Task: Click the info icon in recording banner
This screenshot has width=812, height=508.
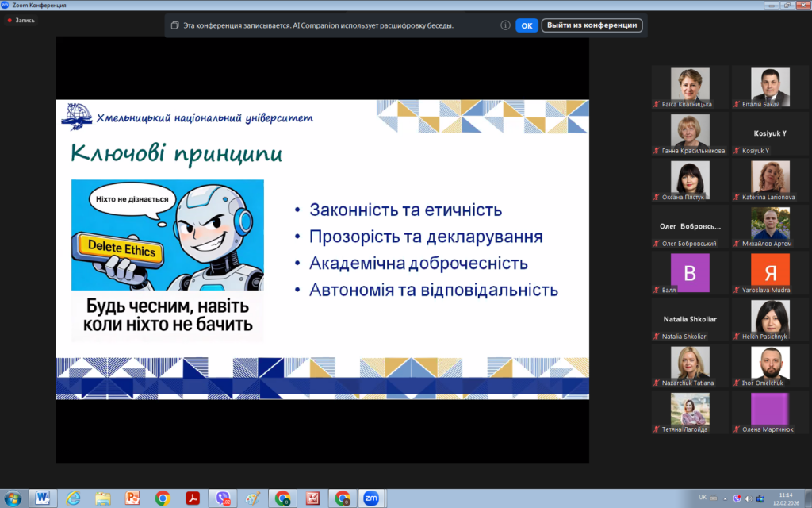Action: [505, 25]
